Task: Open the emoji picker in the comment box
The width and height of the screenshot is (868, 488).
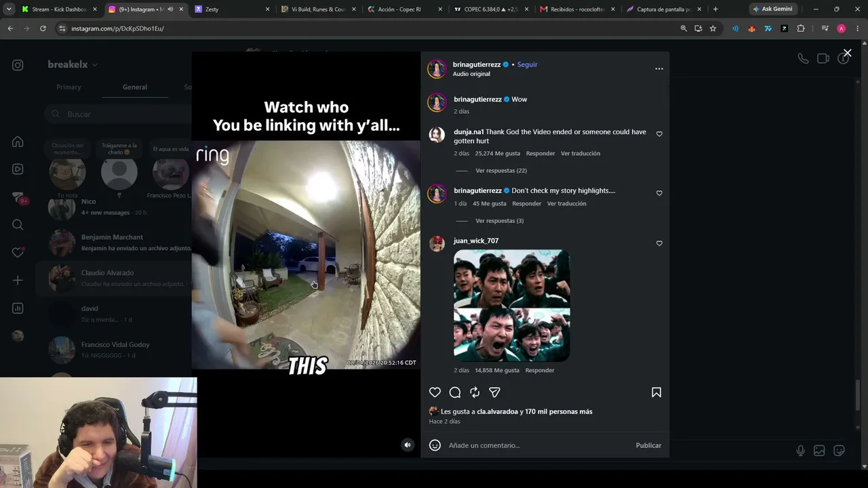Action: (435, 445)
